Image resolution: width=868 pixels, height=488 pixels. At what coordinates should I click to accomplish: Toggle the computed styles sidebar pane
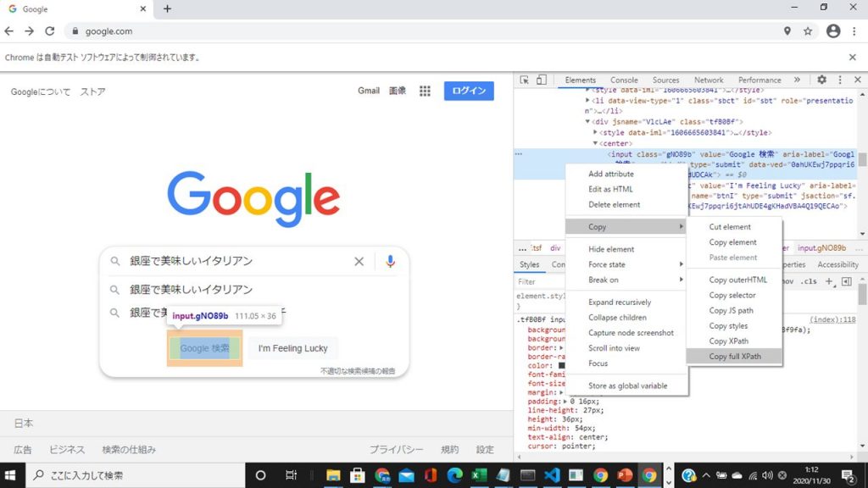coord(846,281)
